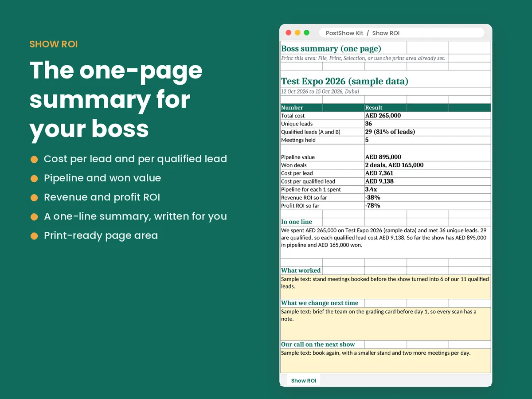
Task: Click the 'stand meetings booked before the show' note
Action: (386, 287)
